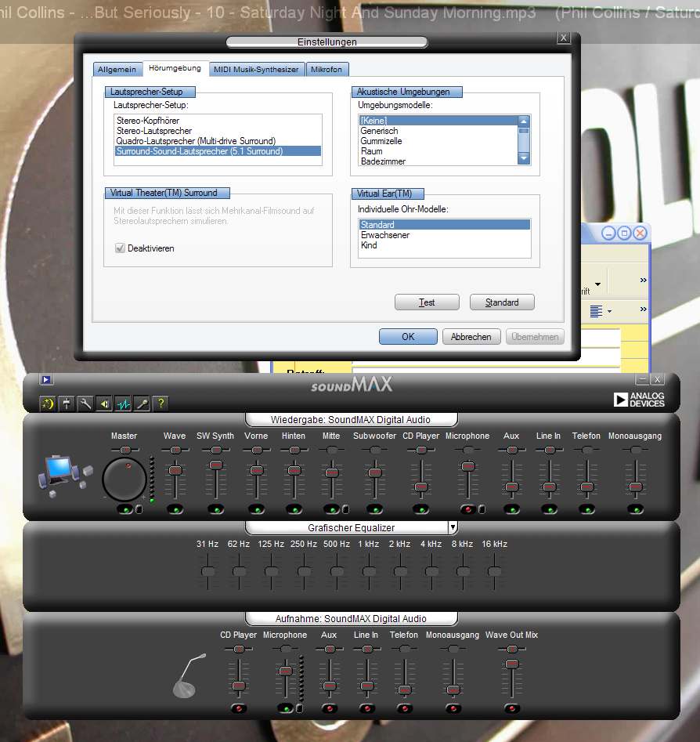Select Kind ear model
700x742 pixels.
tap(444, 245)
